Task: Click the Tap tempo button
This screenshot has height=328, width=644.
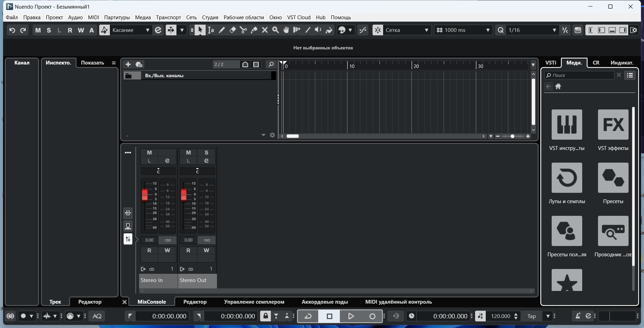Action: click(531, 316)
